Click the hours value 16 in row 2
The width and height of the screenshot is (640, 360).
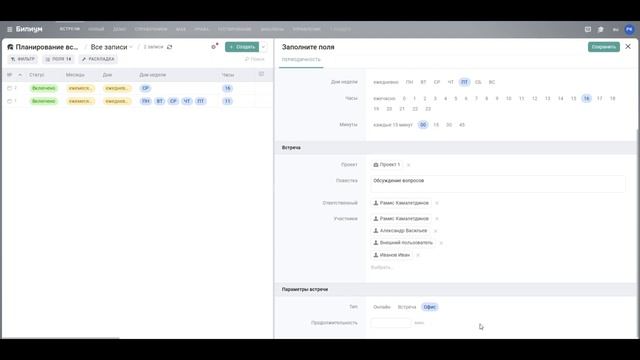click(228, 88)
